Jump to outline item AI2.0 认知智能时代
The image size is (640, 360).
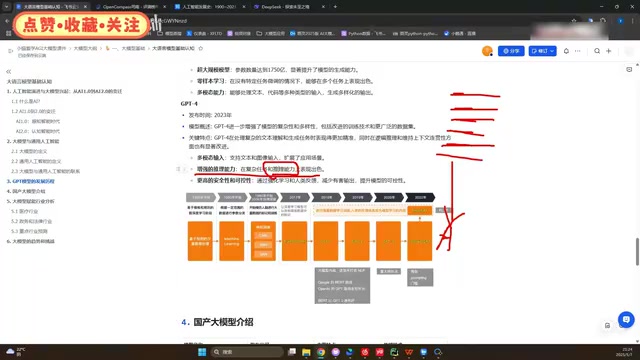[x=38, y=131]
